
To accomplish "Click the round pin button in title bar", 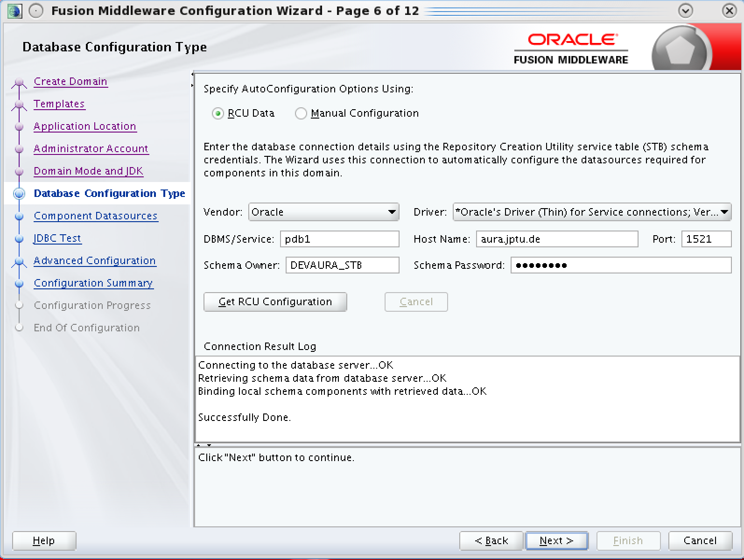I will [x=36, y=11].
